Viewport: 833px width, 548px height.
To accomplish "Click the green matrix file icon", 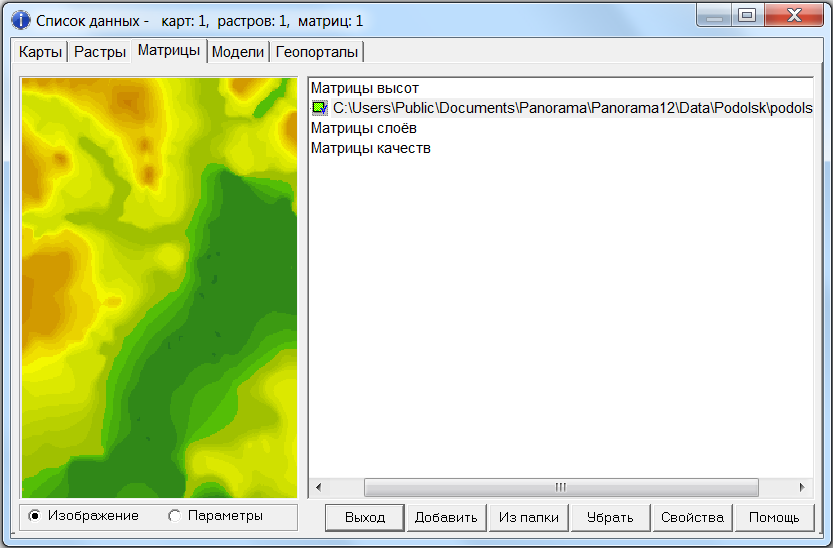I will tap(319, 108).
